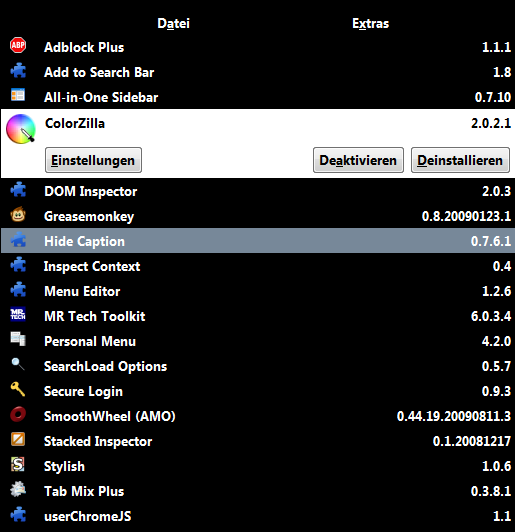Click the ColorZilla color wheel icon

point(21,129)
